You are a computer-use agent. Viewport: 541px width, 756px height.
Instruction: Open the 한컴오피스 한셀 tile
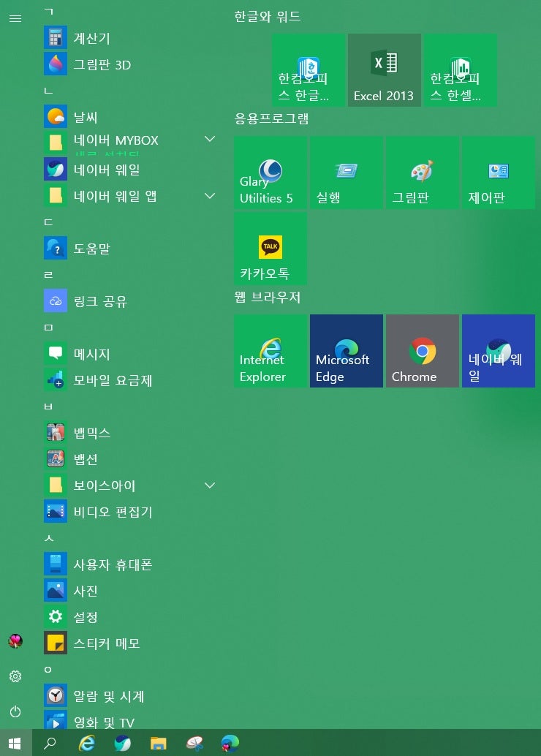(461, 70)
